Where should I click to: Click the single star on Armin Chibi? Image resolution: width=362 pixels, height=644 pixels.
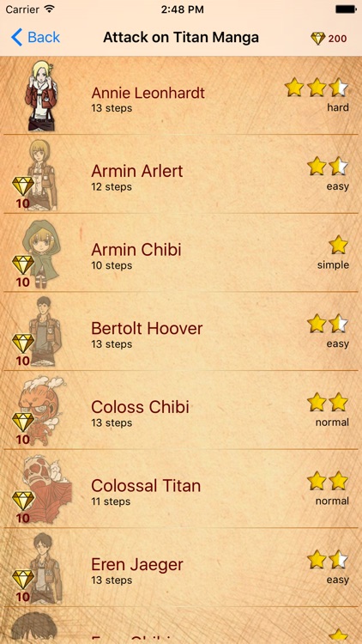[339, 245]
